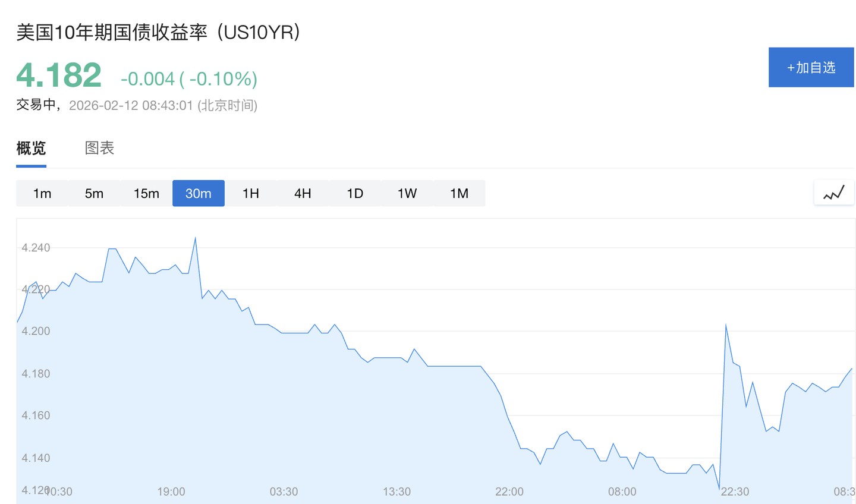
Task: Select the 4H chart interval
Action: tap(303, 193)
